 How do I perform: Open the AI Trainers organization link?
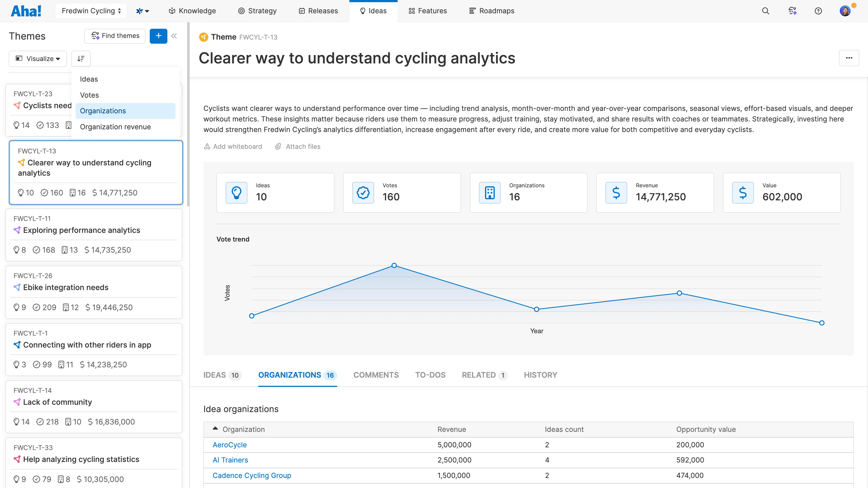tap(230, 460)
